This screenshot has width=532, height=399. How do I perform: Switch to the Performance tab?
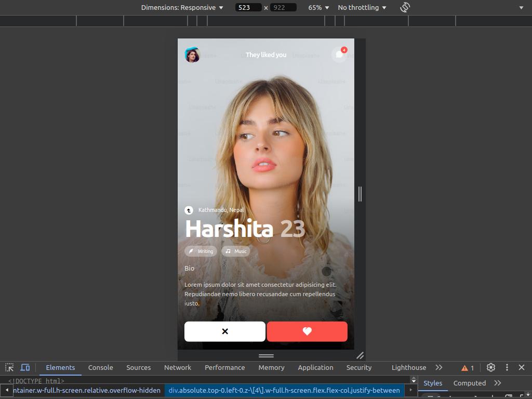[224, 367]
